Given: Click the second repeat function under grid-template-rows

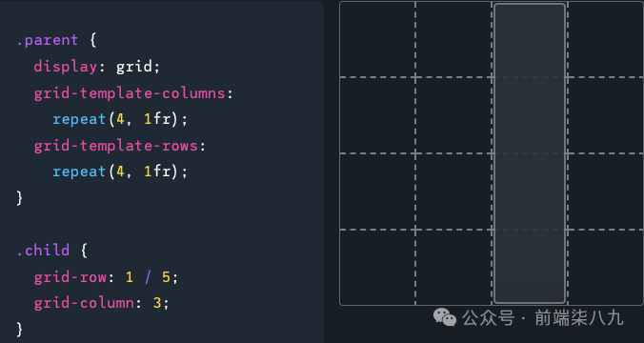Looking at the screenshot, I should click(x=79, y=171).
